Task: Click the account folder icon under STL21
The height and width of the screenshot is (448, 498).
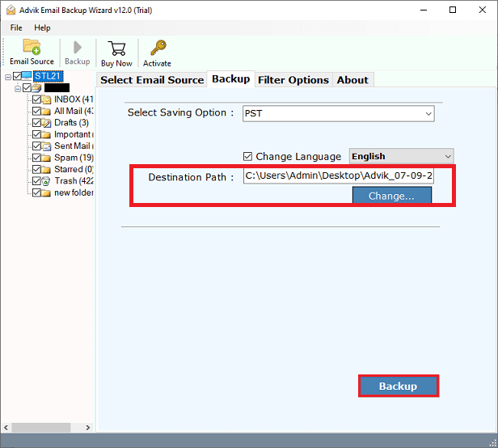Action: pyautogui.click(x=36, y=87)
